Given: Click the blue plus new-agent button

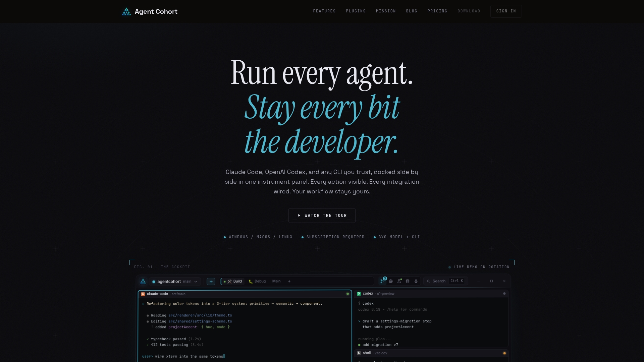Looking at the screenshot, I should 211,282.
